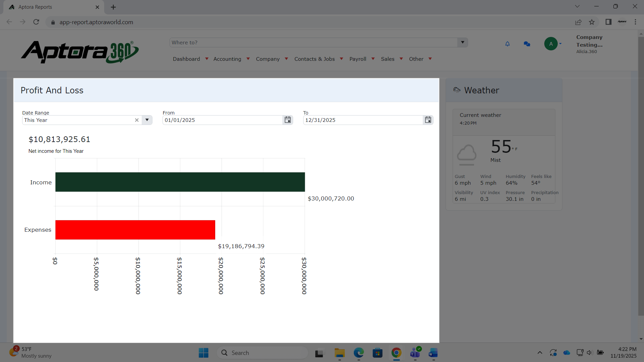Open the To date calendar picker
Viewport: 644px width, 362px height.
(x=428, y=120)
